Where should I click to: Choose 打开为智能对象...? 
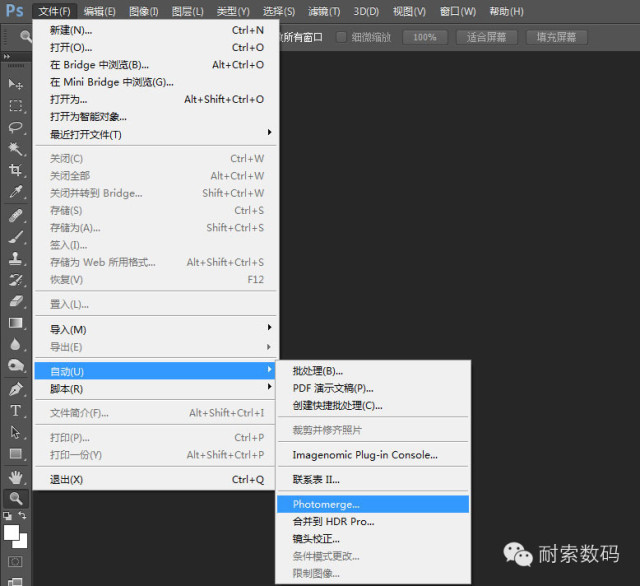[x=156, y=117]
